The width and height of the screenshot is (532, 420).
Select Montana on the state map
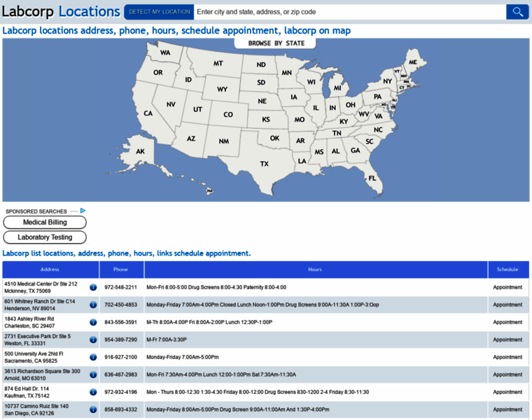click(x=218, y=63)
